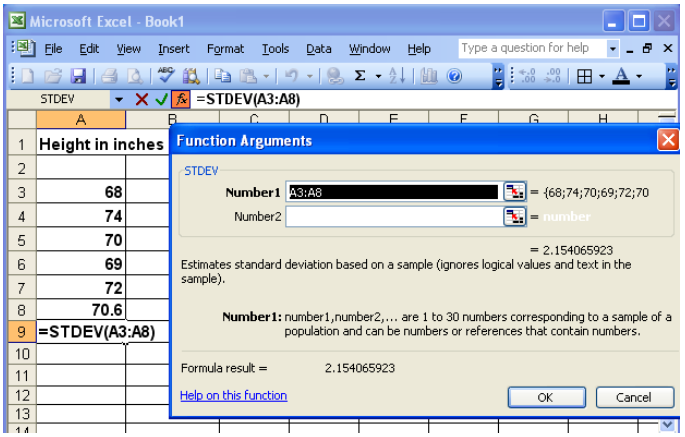Open the Format menu

point(225,48)
